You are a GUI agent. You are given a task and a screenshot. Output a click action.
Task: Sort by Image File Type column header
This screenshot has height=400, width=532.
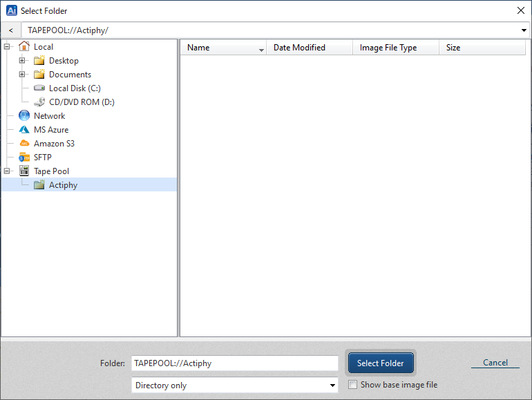[x=388, y=48]
